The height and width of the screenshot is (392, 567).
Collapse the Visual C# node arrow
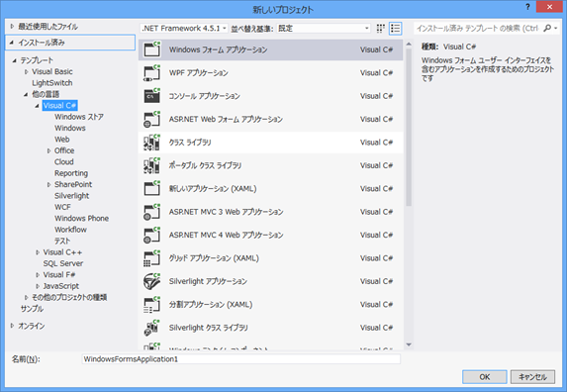coord(37,106)
